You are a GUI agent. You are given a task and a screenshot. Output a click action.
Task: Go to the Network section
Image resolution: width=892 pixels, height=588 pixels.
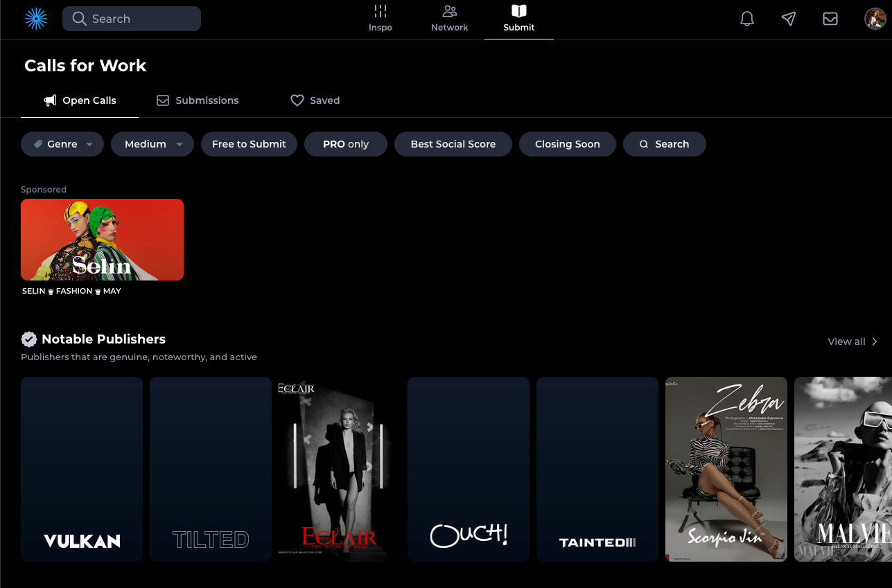[449, 19]
